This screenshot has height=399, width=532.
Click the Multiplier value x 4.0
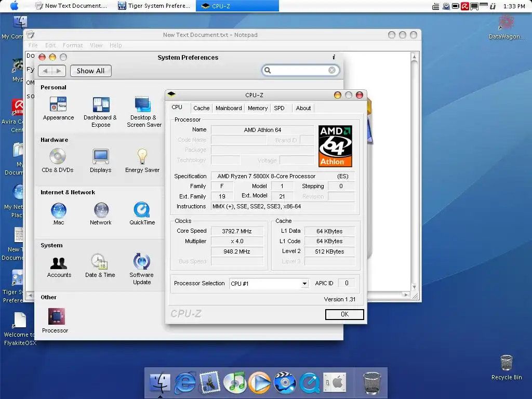coord(237,241)
